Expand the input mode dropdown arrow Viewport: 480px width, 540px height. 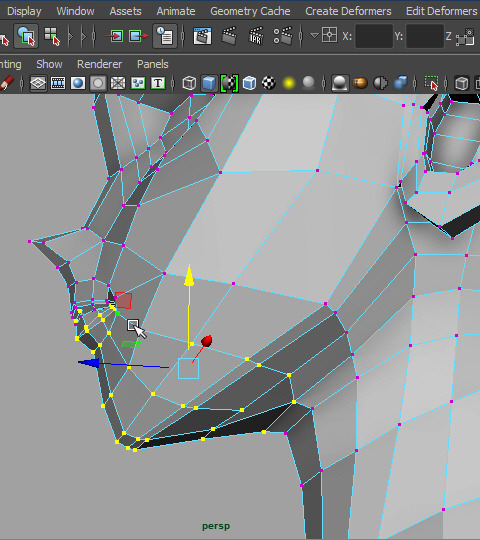tap(314, 35)
